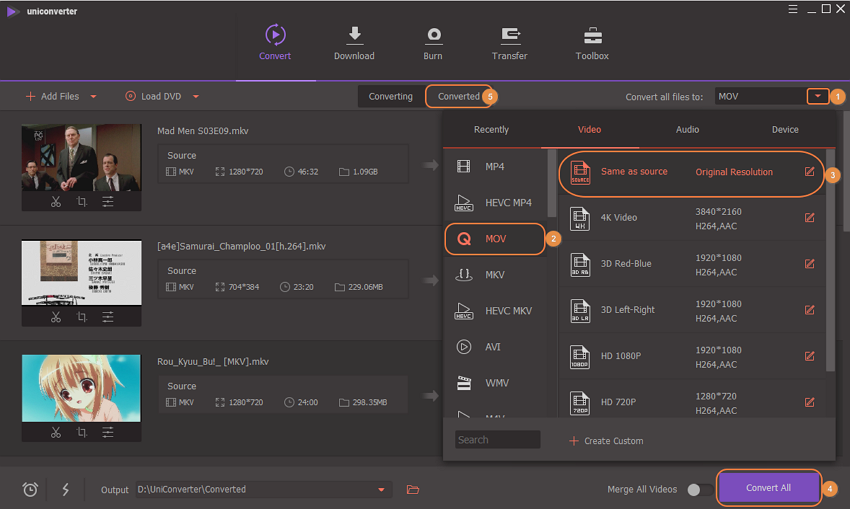The width and height of the screenshot is (850, 509).
Task: Select the 3D Left-Right preset
Action: click(x=691, y=311)
